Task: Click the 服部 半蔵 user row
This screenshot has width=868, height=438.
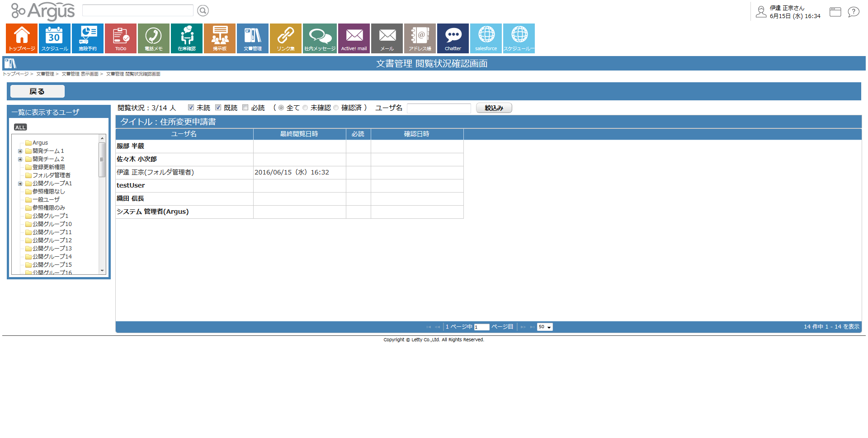Action: tap(289, 146)
